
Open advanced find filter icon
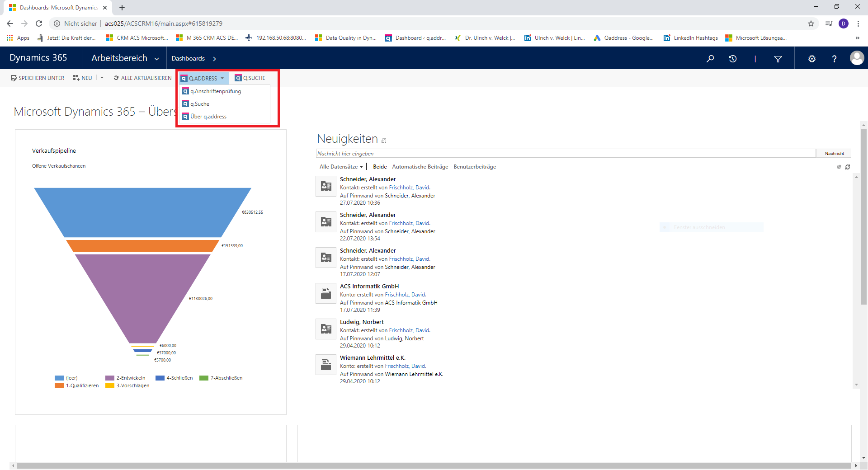pyautogui.click(x=778, y=59)
